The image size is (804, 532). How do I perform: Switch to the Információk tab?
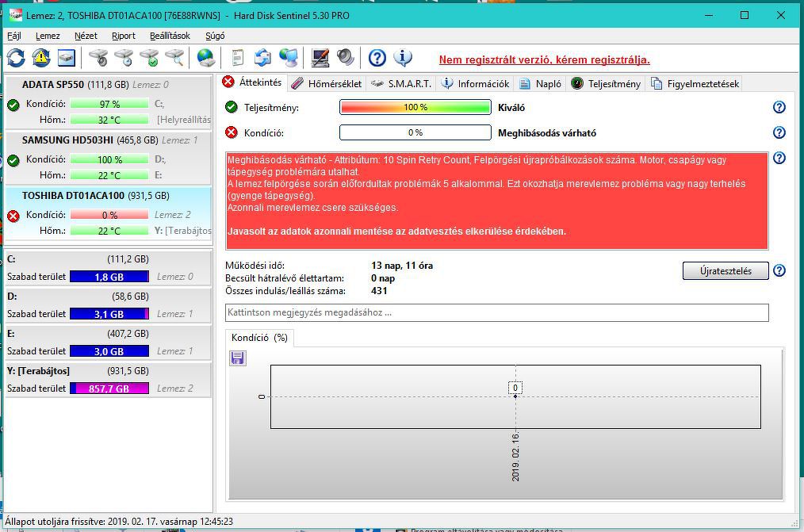point(475,83)
